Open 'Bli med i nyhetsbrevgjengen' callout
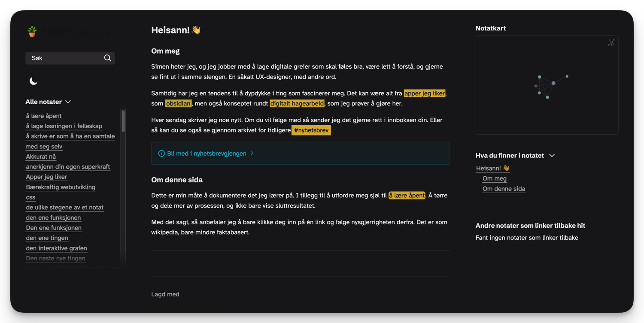Image resolution: width=644 pixels, height=323 pixels. click(207, 154)
